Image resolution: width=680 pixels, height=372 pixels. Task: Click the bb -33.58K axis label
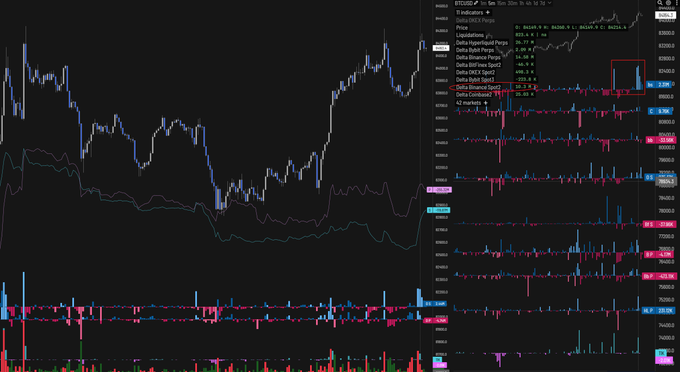click(660, 140)
